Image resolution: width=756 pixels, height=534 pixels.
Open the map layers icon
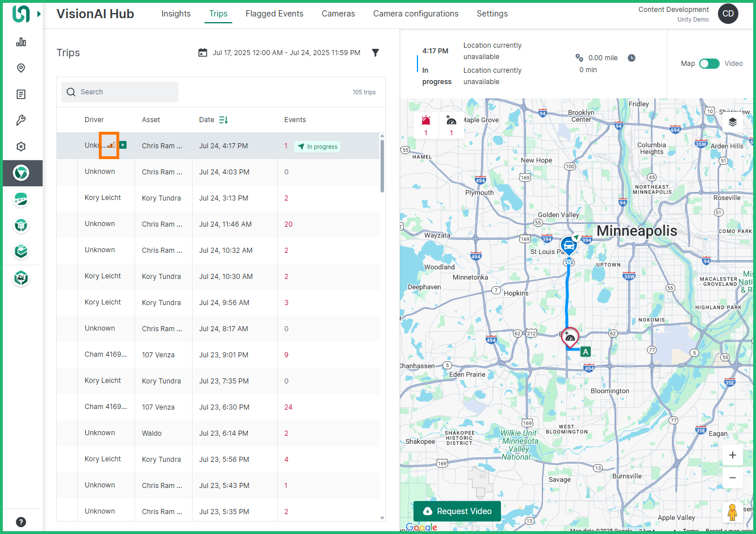pyautogui.click(x=732, y=122)
